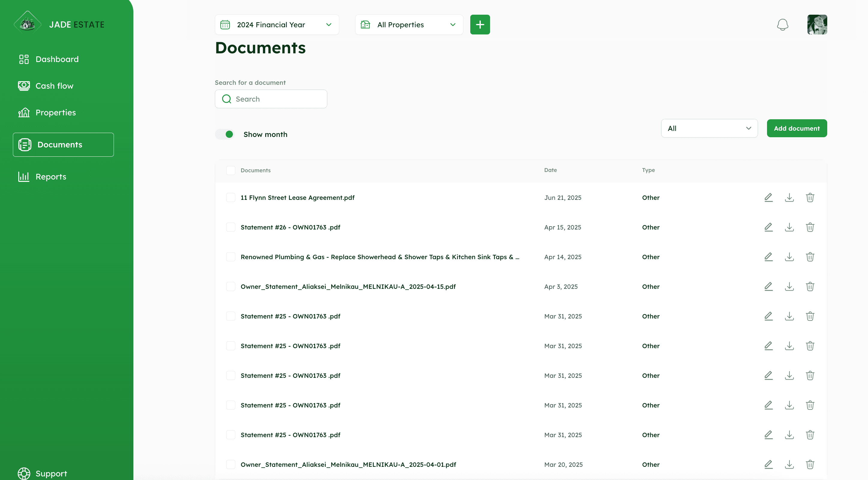Open the 2024 Financial Year dropdown

(277, 25)
